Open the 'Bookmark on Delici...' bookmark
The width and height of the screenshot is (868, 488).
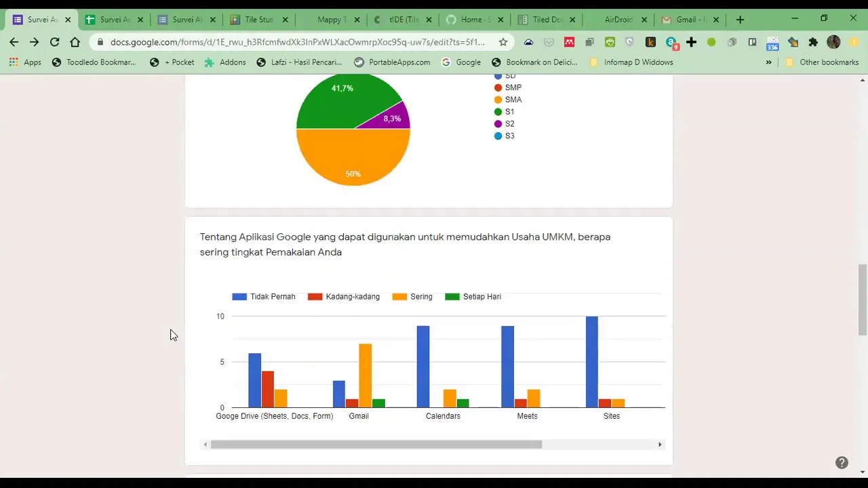point(534,62)
